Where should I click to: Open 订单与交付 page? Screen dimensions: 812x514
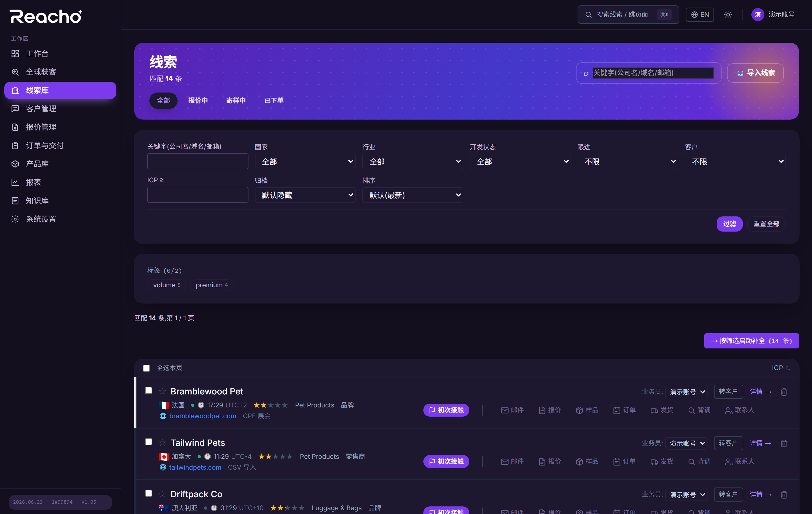(x=60, y=145)
